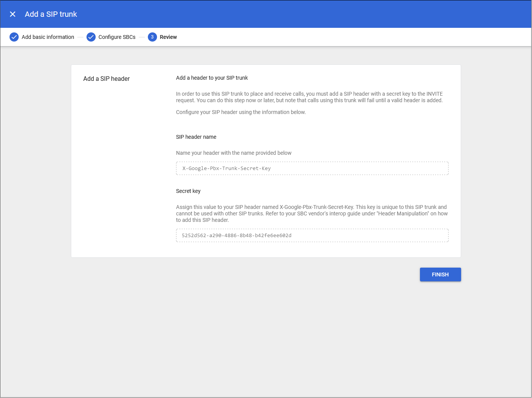
Task: Click the Add basic information checkmark icon
Action: [14, 37]
